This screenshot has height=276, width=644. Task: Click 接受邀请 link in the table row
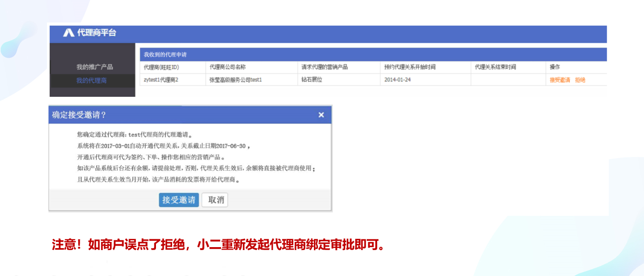coord(560,80)
